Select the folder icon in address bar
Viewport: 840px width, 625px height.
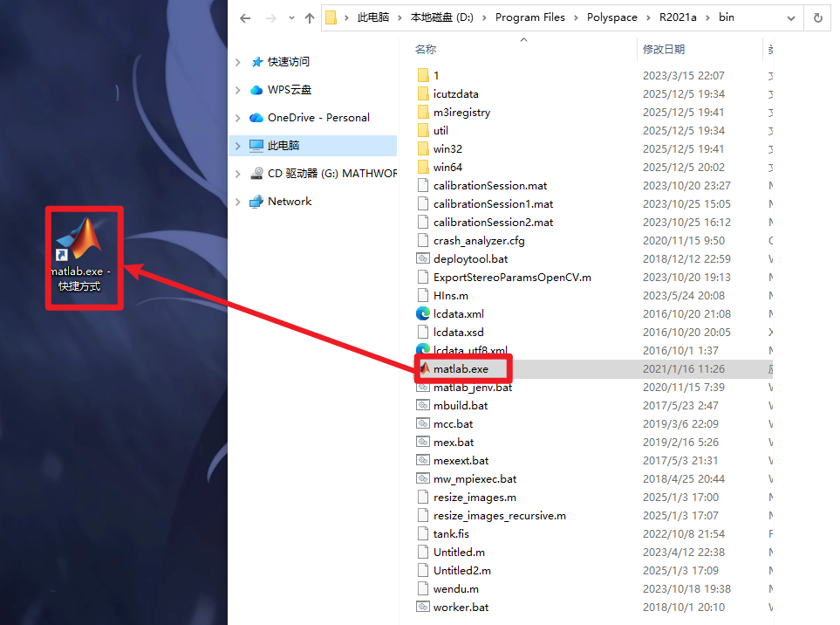click(331, 18)
